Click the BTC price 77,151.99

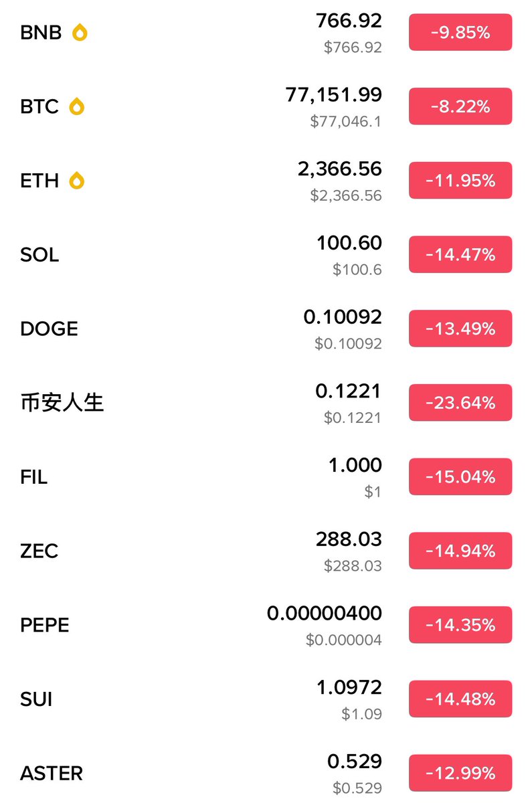(x=334, y=95)
